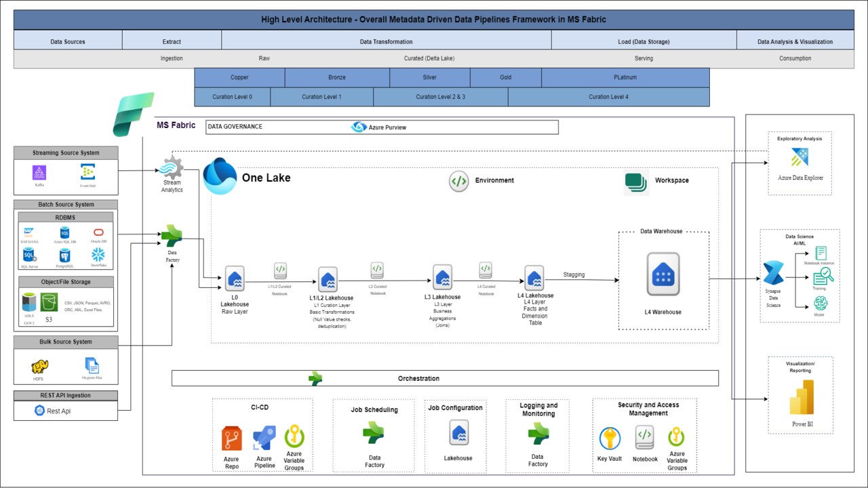Select Azure Variable Groups icon under Security
The height and width of the screenshot is (488, 868).
pos(677,437)
